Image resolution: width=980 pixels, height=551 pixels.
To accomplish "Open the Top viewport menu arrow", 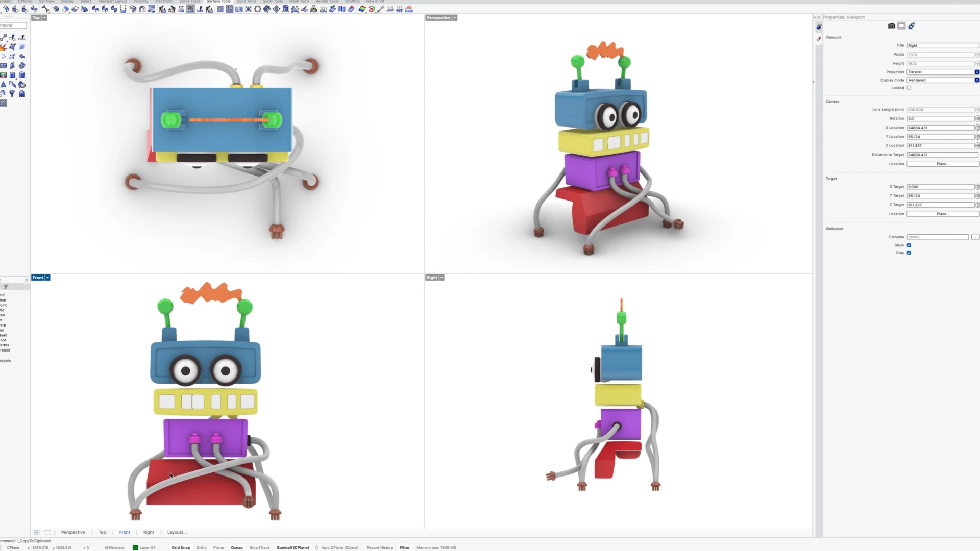I will (44, 18).
